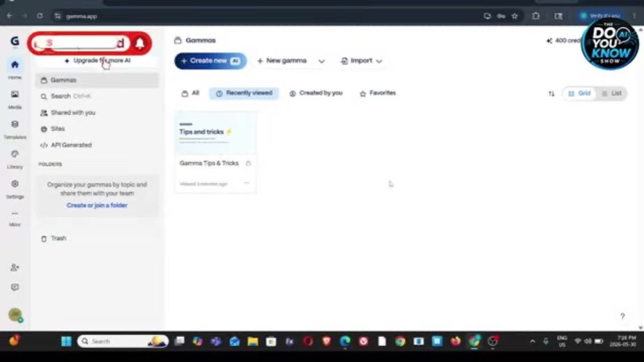Open Trash in the left panel
Image resolution: width=644 pixels, height=362 pixels.
pos(97,239)
